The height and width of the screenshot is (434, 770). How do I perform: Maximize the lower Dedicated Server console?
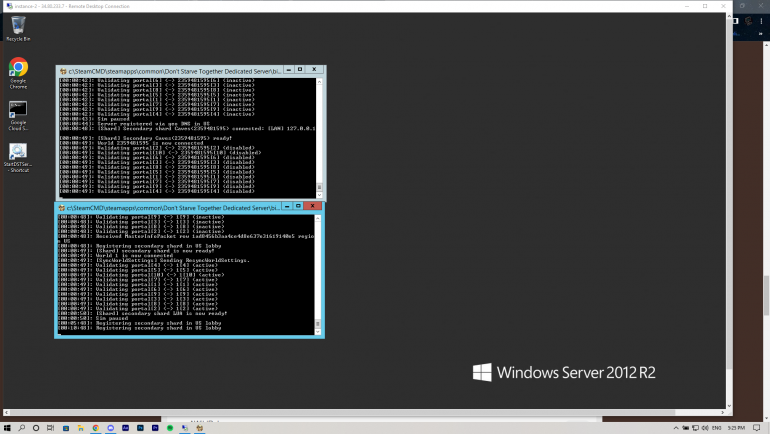299,206
